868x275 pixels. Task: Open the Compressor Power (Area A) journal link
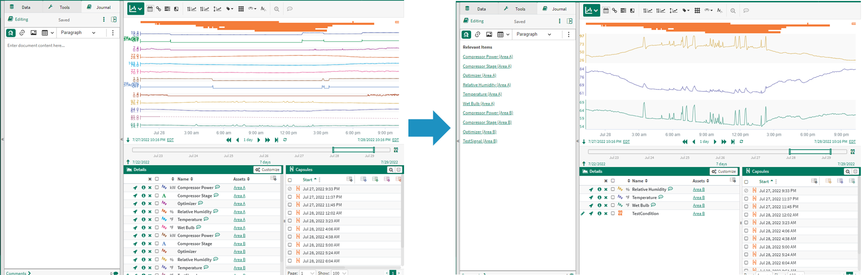point(487,57)
